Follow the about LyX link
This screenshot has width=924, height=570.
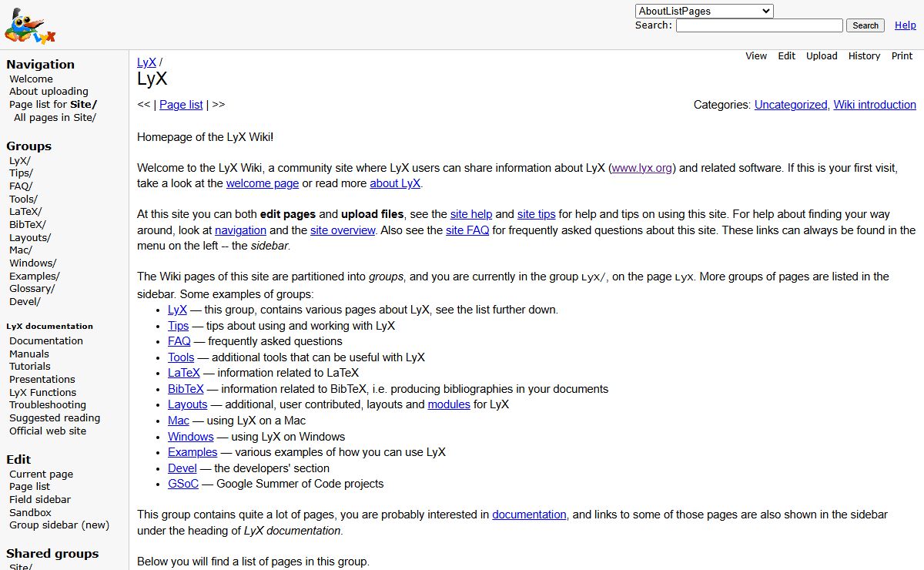[x=395, y=183]
